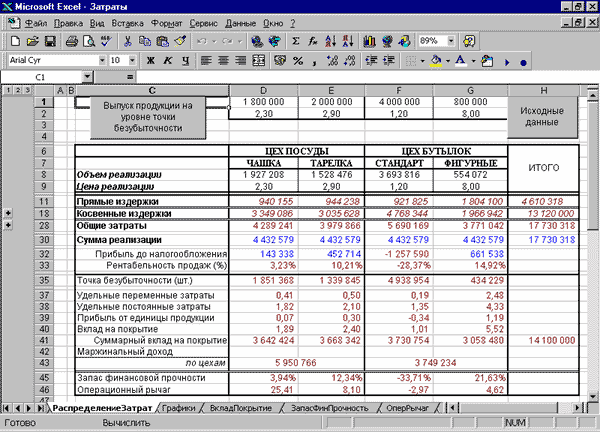The image size is (600, 432).
Task: Toggle right text alignment
Action: tap(241, 61)
